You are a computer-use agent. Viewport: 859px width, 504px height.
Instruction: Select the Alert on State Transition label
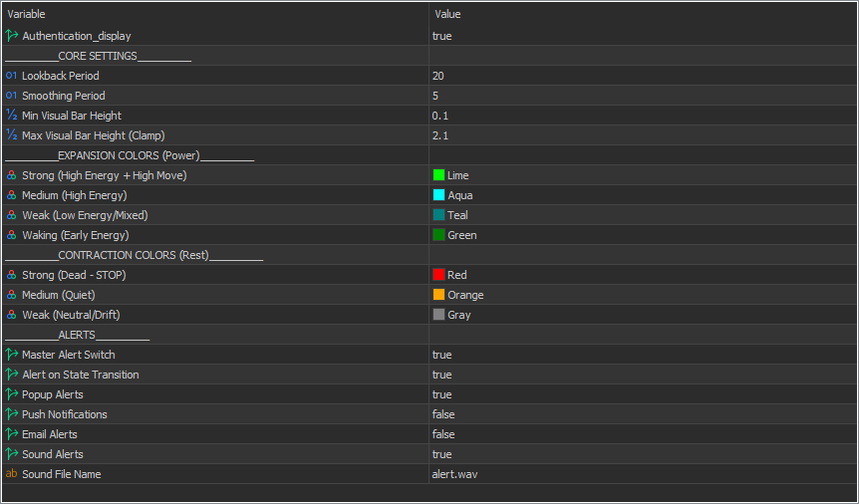81,375
